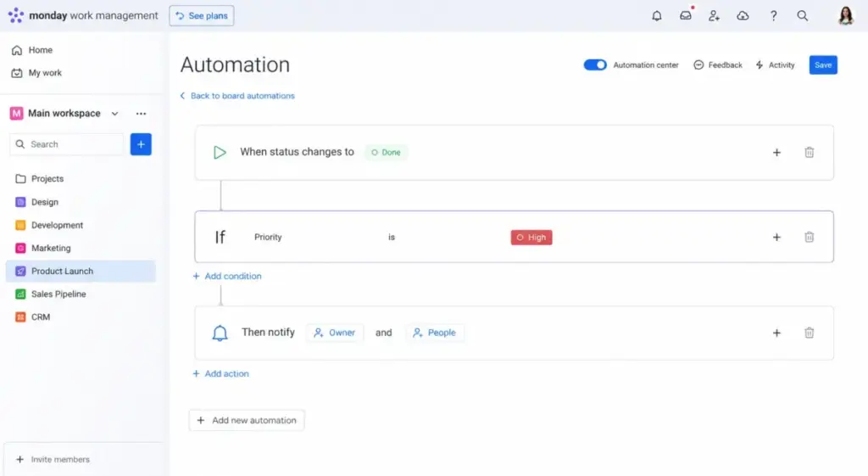The width and height of the screenshot is (868, 476).
Task: Click the invite members icon in top bar
Action: pos(714,15)
